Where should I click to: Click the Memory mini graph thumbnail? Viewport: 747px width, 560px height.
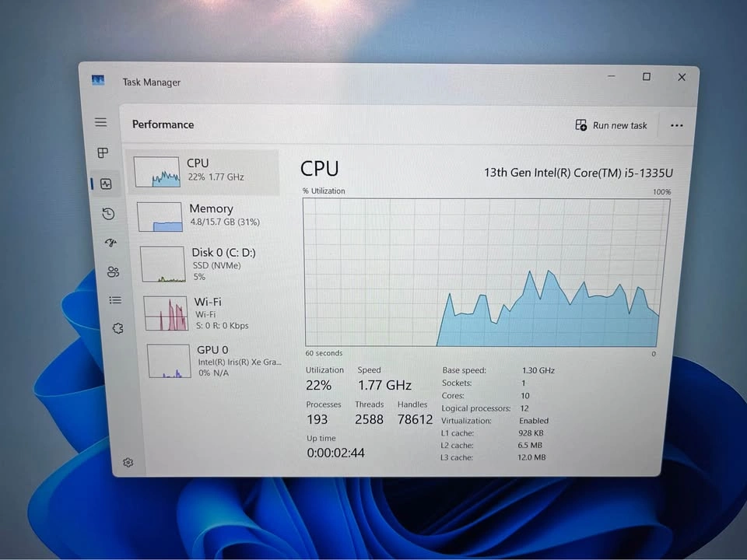160,217
